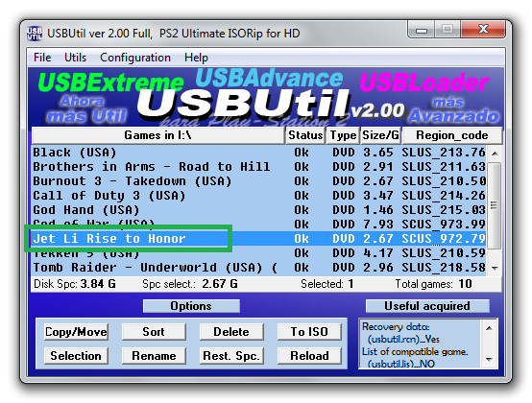Open the File menu
This screenshot has width=532, height=403.
coord(42,58)
